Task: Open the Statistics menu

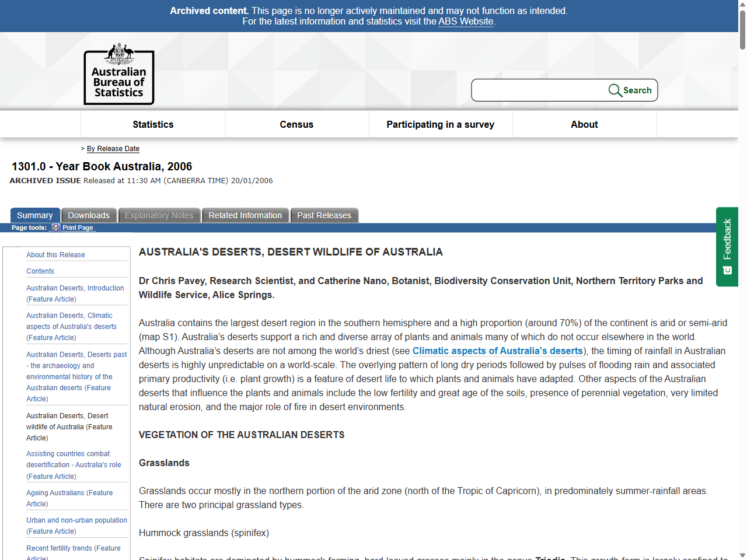Action: click(x=153, y=124)
